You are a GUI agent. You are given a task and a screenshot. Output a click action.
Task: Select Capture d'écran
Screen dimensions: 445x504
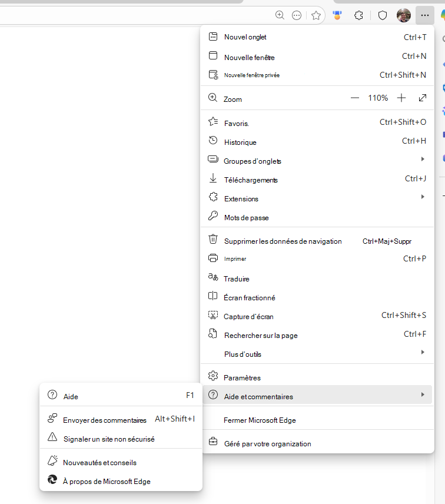tap(317, 316)
